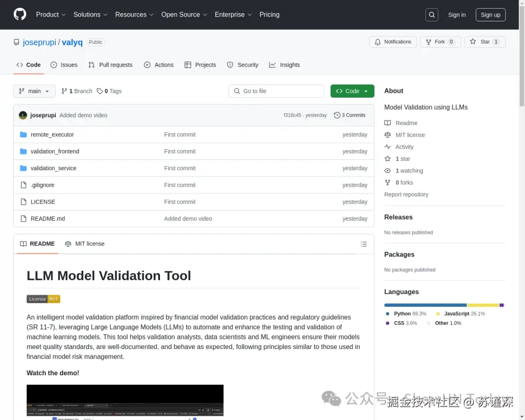This screenshot has width=525, height=420.
Task: Click the validation_service folder icon
Action: coord(23,168)
